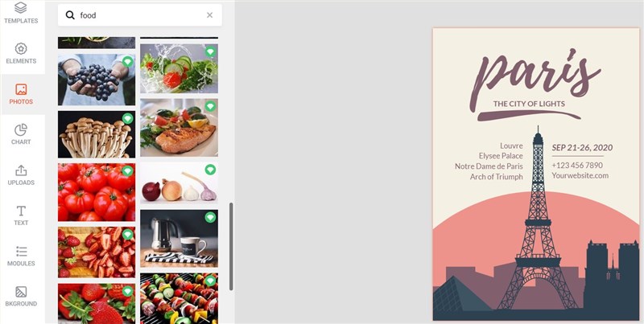644x324 pixels.
Task: Open the Elements panel
Action: pos(21,54)
